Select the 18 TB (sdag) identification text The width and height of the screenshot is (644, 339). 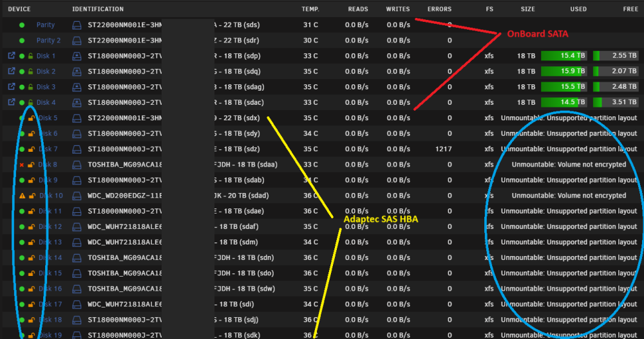[x=244, y=87]
